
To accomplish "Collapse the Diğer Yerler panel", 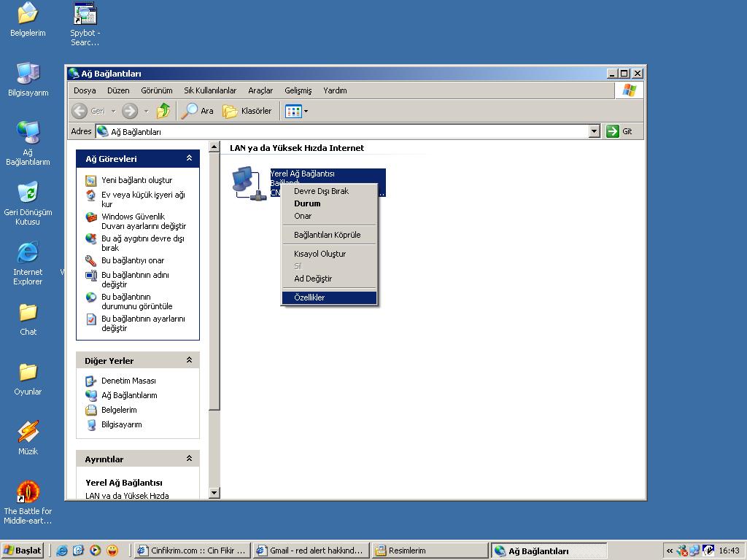I will 189,360.
